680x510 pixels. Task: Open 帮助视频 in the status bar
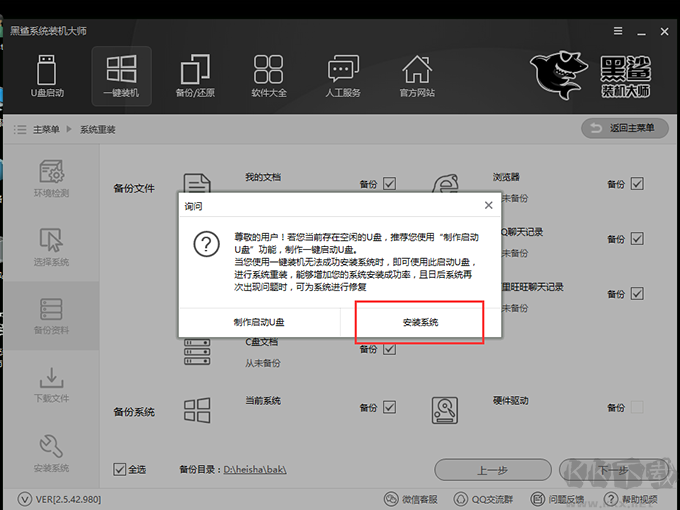631,499
